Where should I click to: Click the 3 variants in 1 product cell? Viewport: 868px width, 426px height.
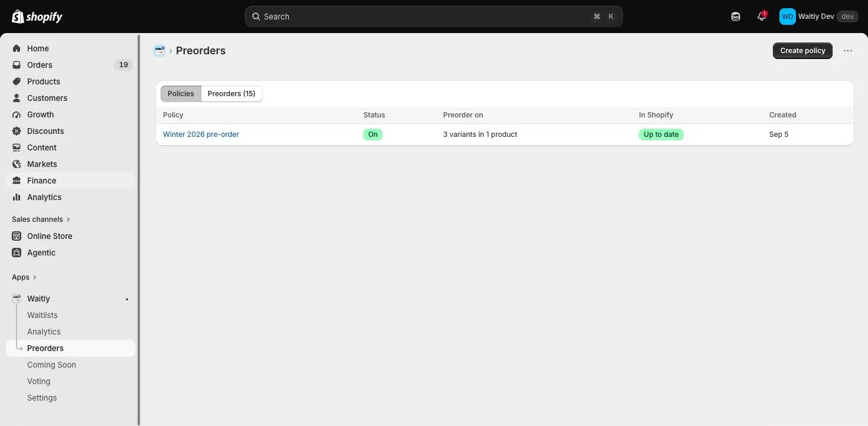(480, 135)
